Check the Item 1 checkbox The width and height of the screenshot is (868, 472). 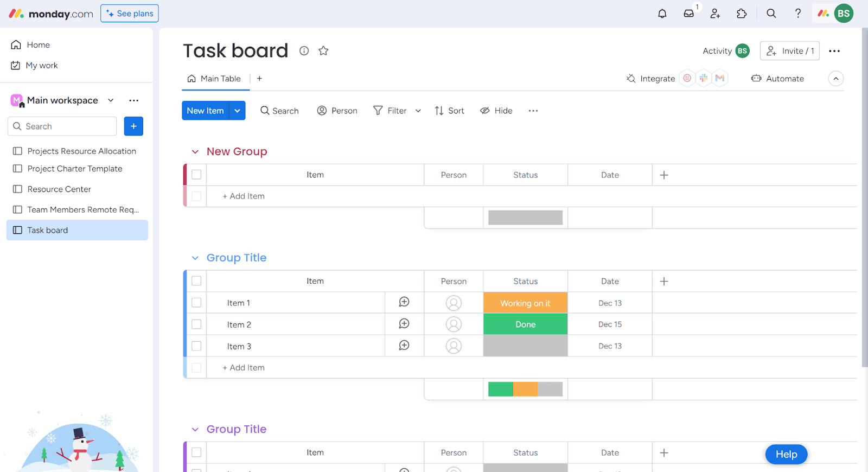click(x=196, y=303)
